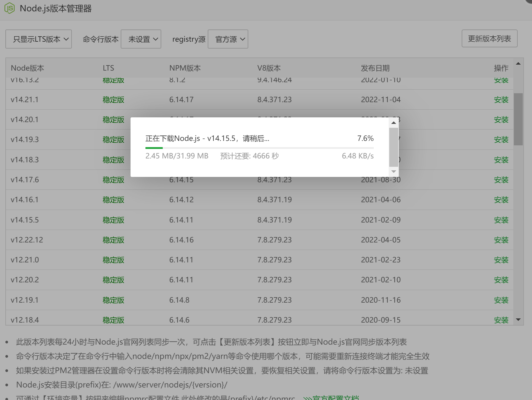Click the 稳定版 label in the v12.22.12 row
Image resolution: width=532 pixels, height=400 pixels.
click(x=113, y=240)
